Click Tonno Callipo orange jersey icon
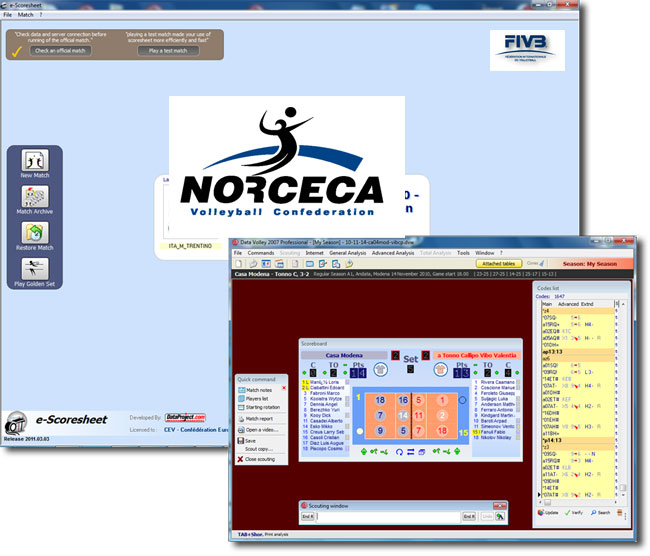650x556 pixels. (441, 369)
